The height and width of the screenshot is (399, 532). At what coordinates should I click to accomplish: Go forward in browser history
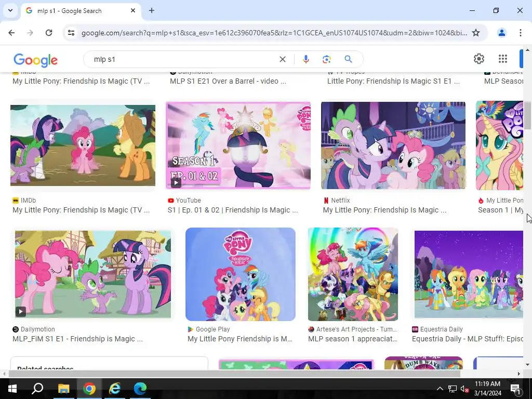click(x=30, y=33)
